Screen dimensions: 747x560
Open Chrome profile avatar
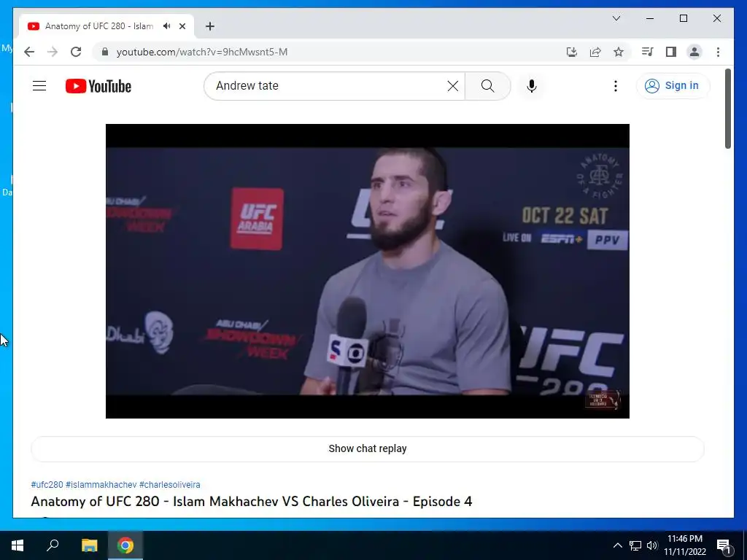coord(694,52)
